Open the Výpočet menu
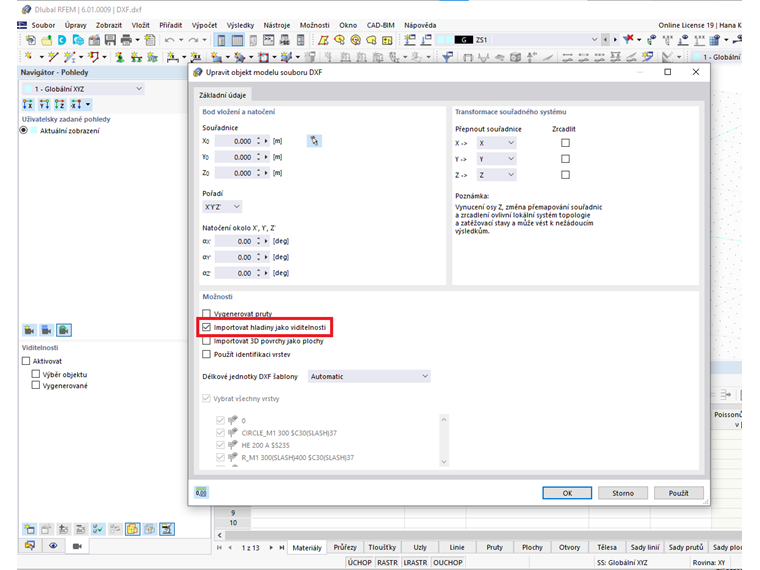The image size is (760, 570). pos(204,25)
